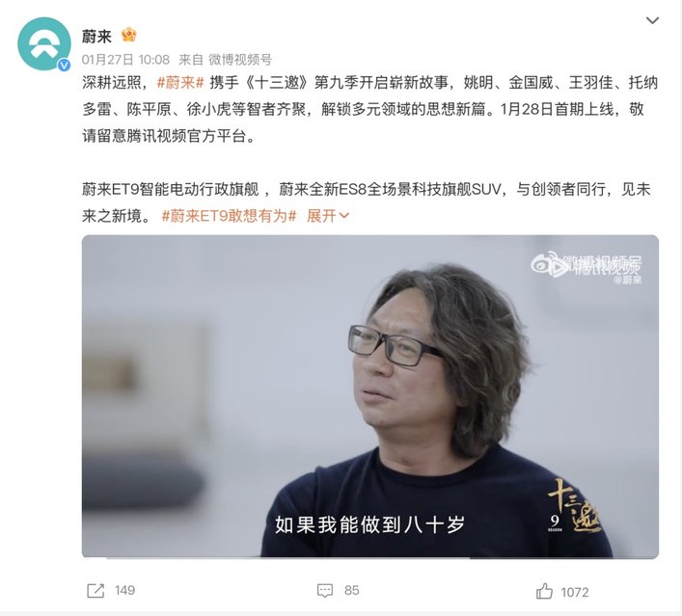This screenshot has width=682, height=616.
Task: Click the 十三邀 season 9 logo overlay
Action: tap(574, 506)
